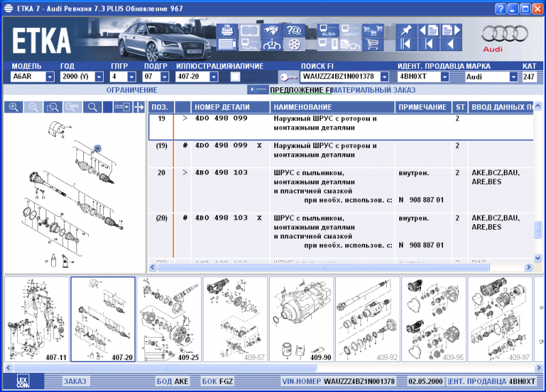Toggle the НАЛИЧИЕ checkbox
546x392 pixels.
click(235, 76)
